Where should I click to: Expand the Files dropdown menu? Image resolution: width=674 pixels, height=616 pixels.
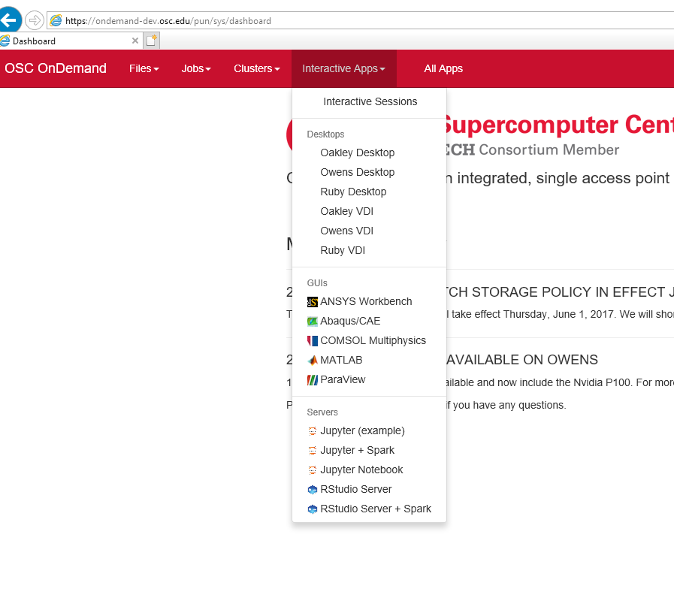144,68
